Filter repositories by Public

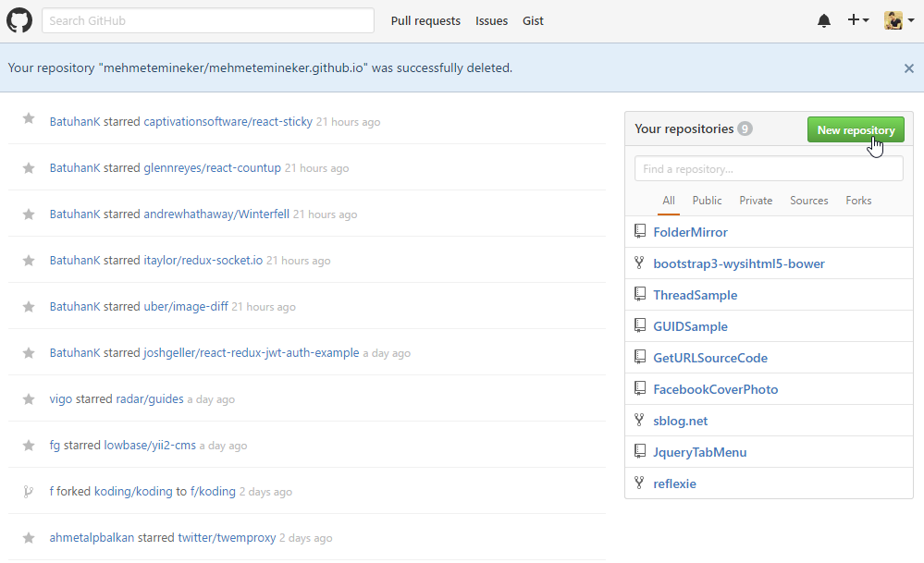[707, 201]
